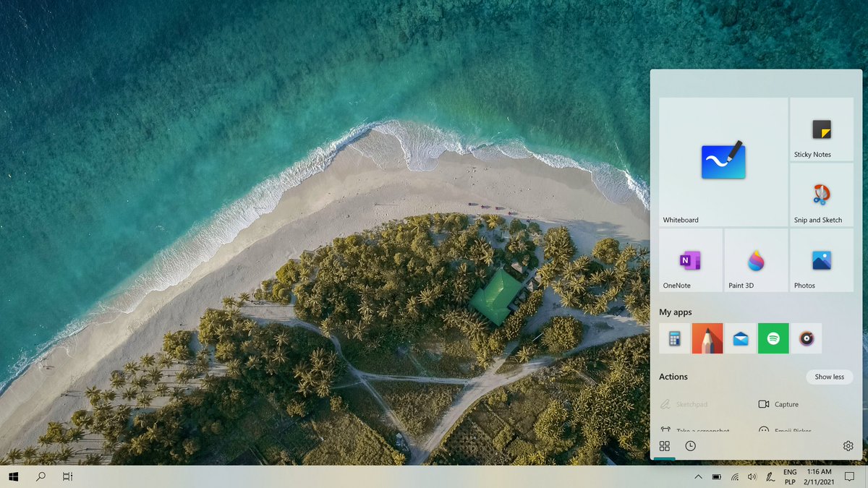Open the panel settings gear
The image size is (868, 488).
click(x=848, y=446)
